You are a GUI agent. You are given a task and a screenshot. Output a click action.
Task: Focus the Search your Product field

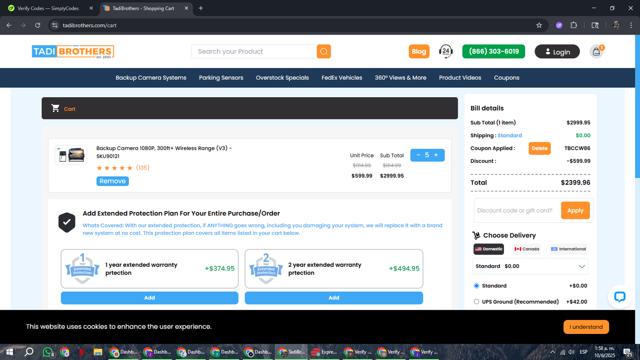point(253,51)
